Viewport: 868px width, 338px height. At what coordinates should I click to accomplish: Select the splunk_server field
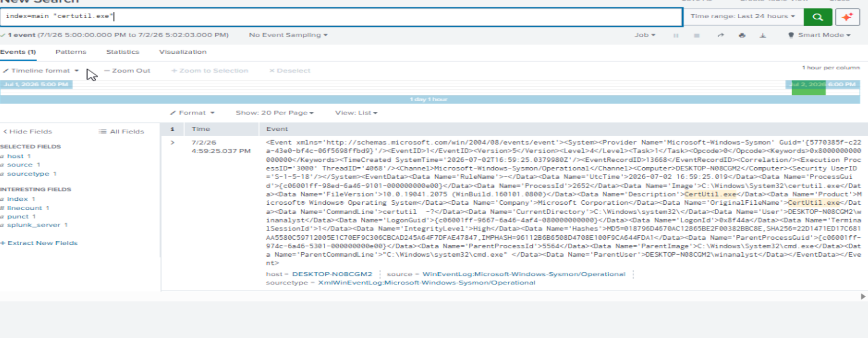(34, 225)
